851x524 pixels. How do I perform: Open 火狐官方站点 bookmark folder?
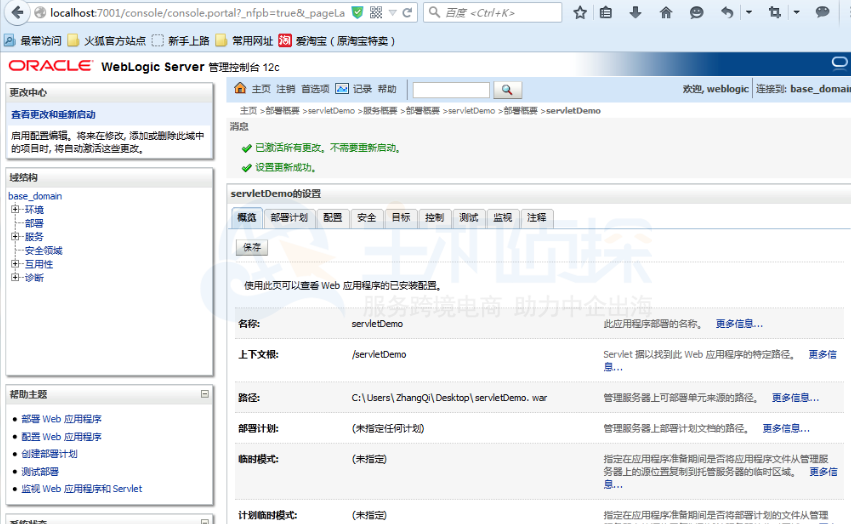point(107,41)
